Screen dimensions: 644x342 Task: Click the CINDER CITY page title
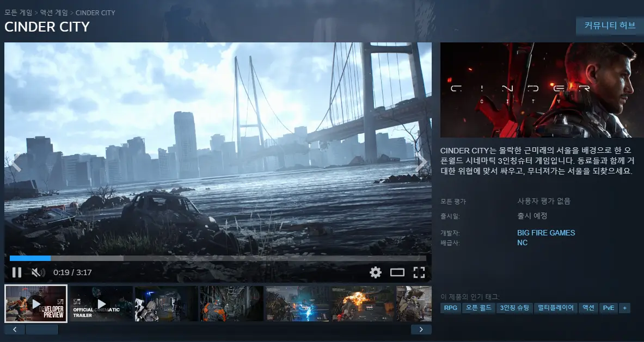click(47, 27)
